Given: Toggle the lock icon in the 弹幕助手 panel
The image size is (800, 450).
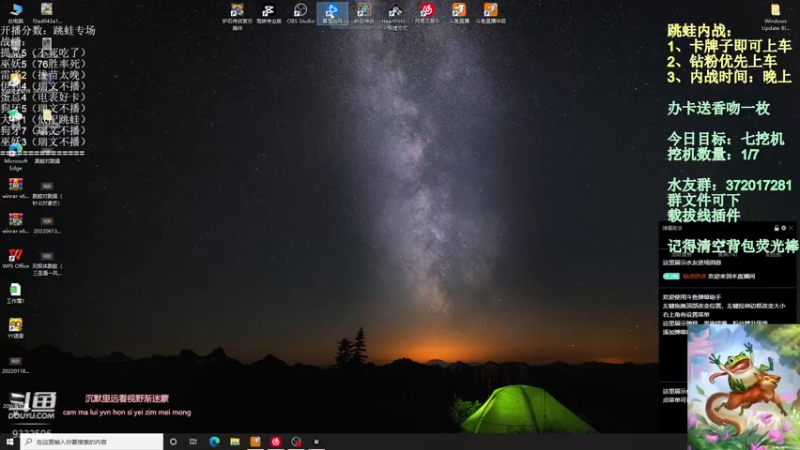Looking at the screenshot, I should click(776, 228).
